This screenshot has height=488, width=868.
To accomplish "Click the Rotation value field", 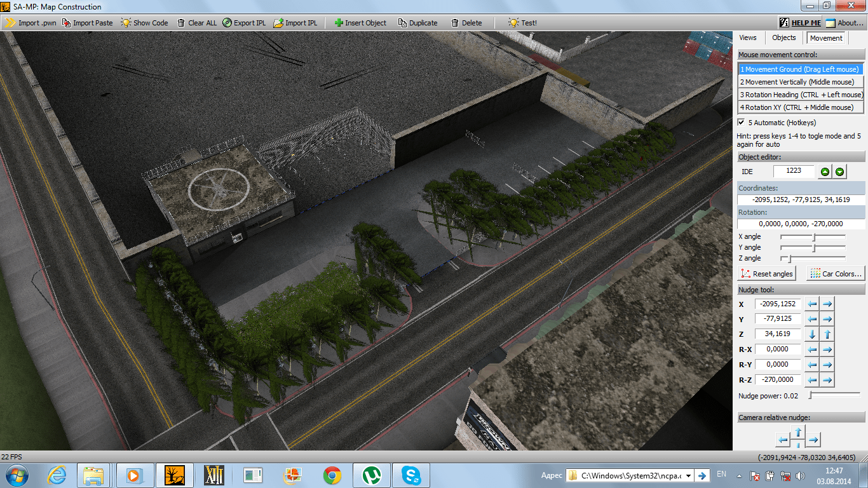I will point(801,224).
